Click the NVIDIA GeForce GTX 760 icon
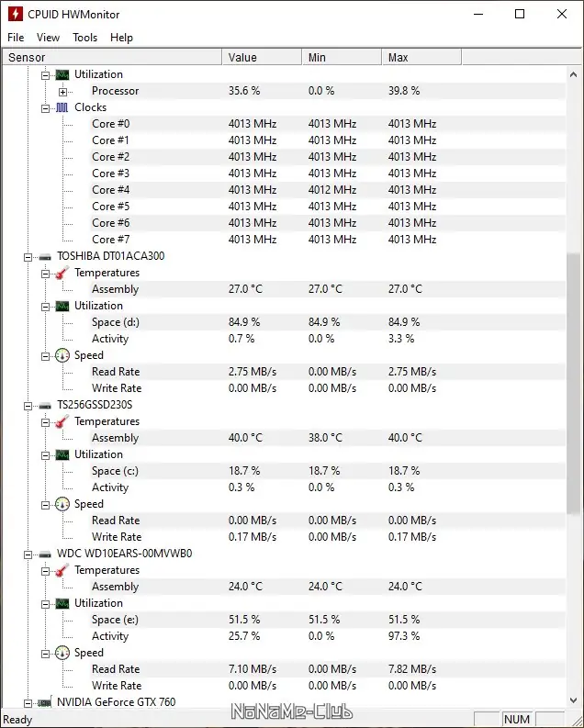This screenshot has width=584, height=728. [x=45, y=702]
